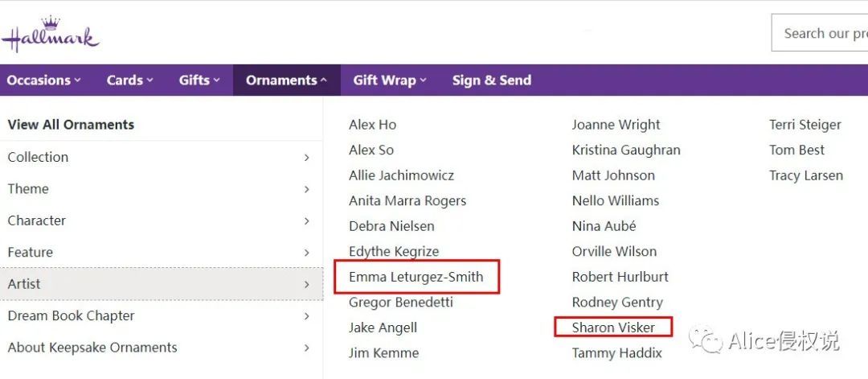Select View All Ornaments link
Image resolution: width=868 pixels, height=379 pixels.
(71, 125)
